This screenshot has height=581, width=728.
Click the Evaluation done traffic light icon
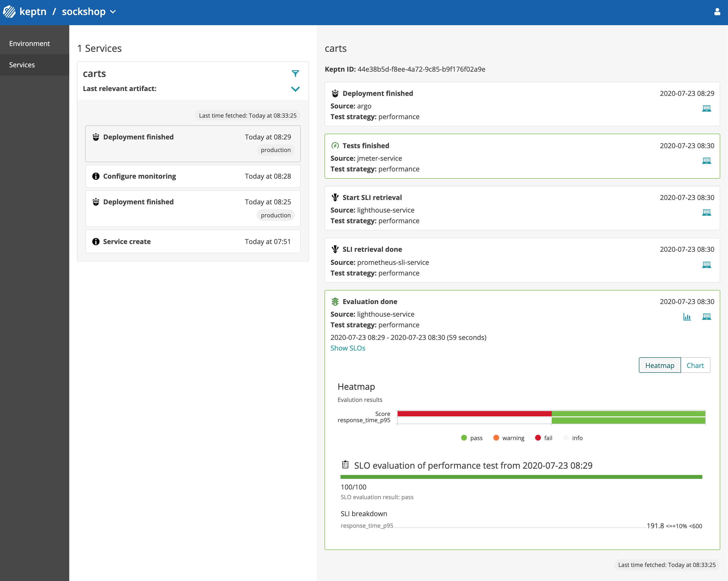click(x=335, y=301)
